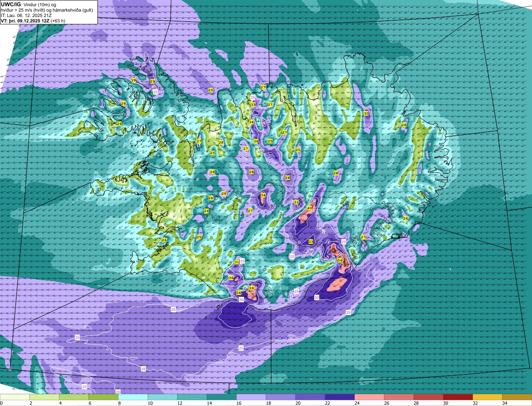Viewport: 532px width, 406px height.
Task: Click the legend scale value '8'
Action: pyautogui.click(x=119, y=403)
